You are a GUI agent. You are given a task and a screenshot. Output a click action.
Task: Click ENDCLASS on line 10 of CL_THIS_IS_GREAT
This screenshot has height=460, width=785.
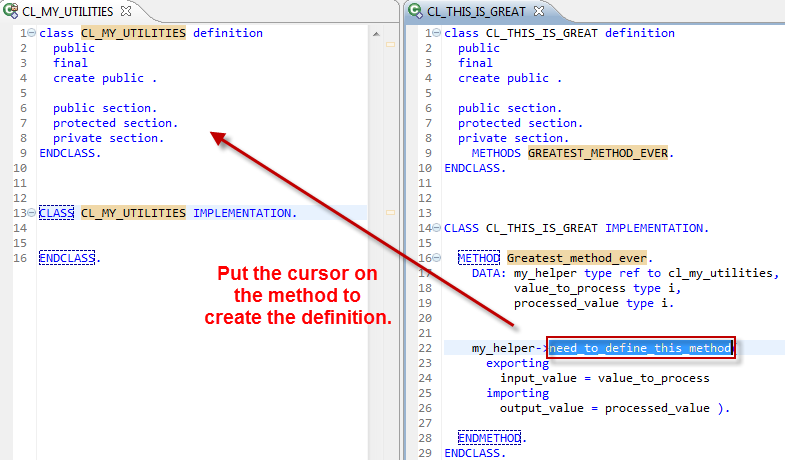(x=472, y=168)
